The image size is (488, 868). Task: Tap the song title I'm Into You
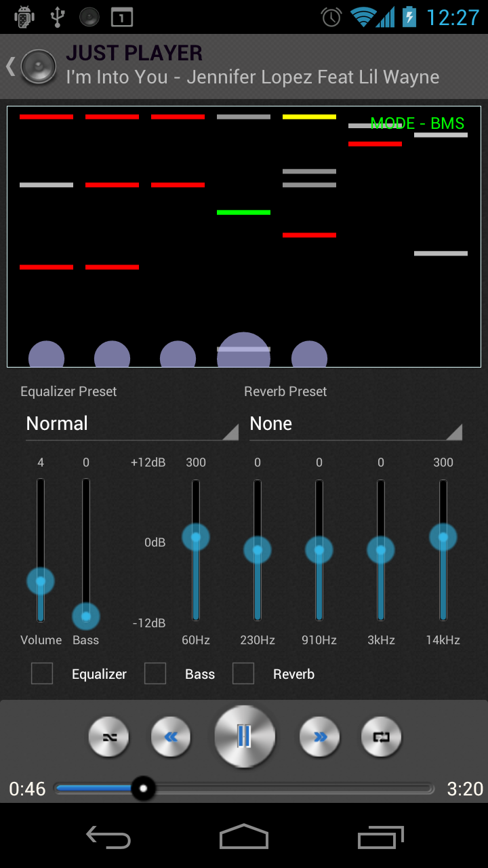[253, 77]
